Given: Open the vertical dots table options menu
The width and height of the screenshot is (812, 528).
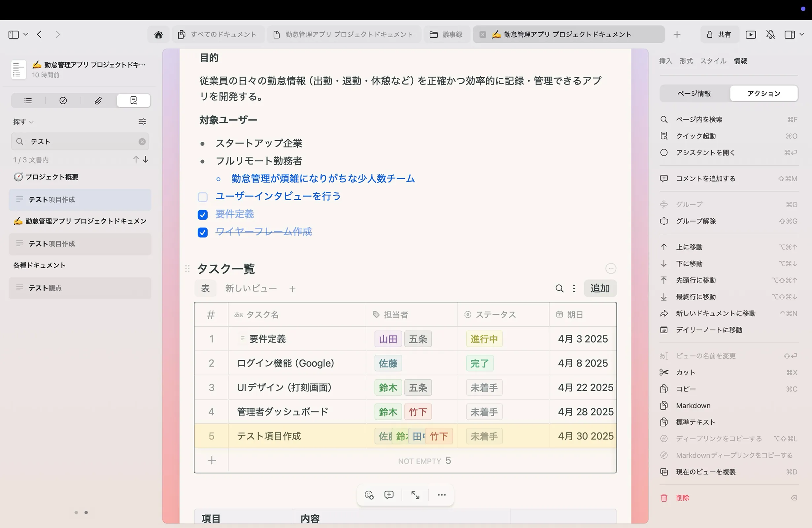Looking at the screenshot, I should click(574, 288).
